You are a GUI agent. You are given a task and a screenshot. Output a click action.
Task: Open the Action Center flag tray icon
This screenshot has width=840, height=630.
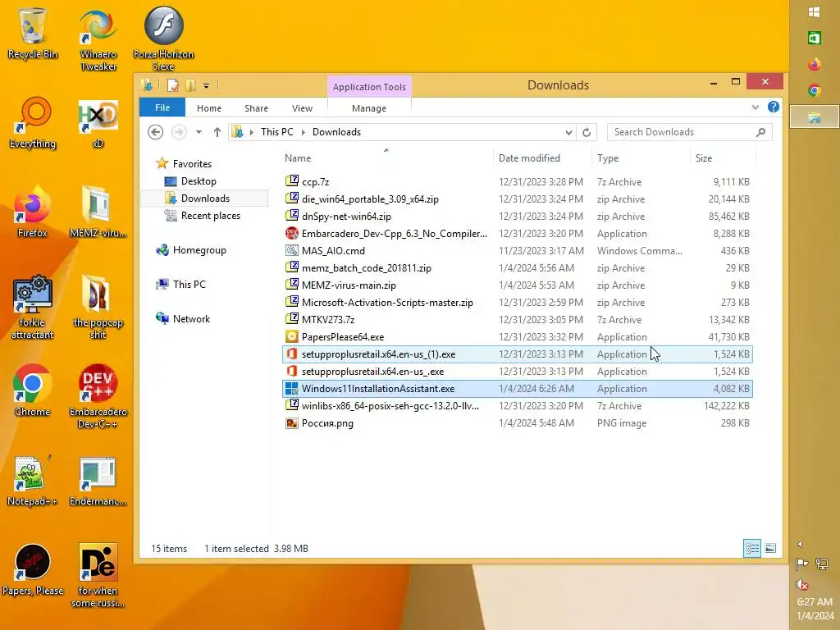801,564
